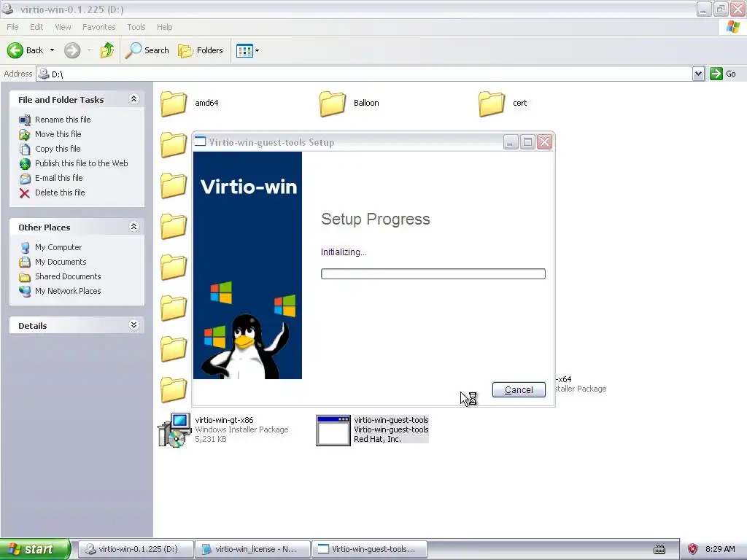Image resolution: width=747 pixels, height=560 pixels.
Task: Open the File menu
Action: (x=12, y=27)
